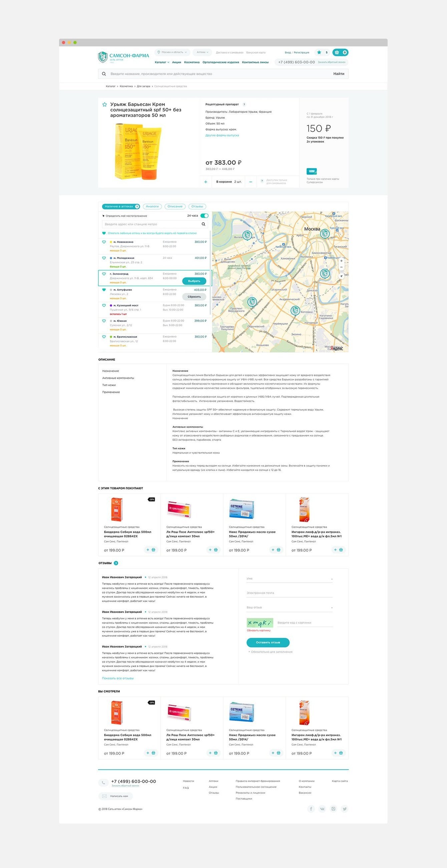Click the question mark next to Рецептурный препарат

tap(244, 104)
